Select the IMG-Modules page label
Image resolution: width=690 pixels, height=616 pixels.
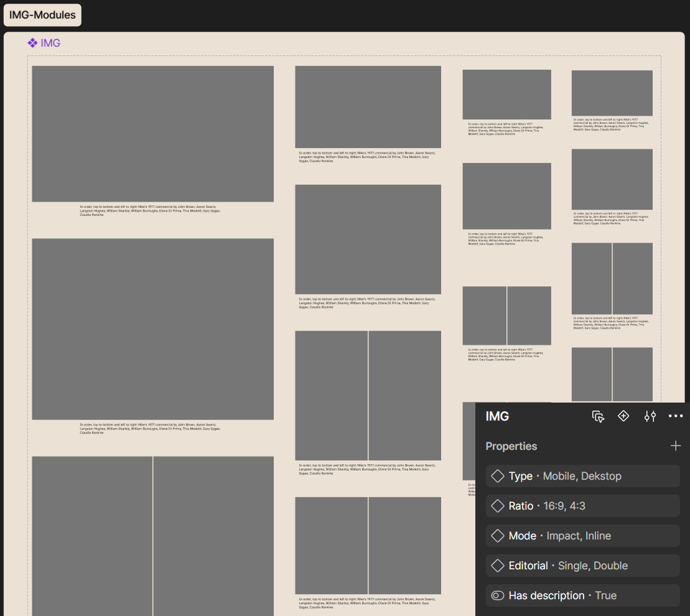[42, 15]
